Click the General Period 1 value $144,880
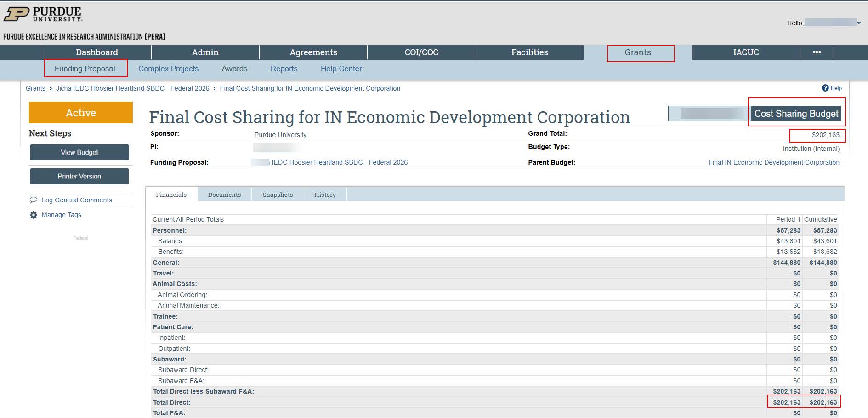 click(787, 263)
